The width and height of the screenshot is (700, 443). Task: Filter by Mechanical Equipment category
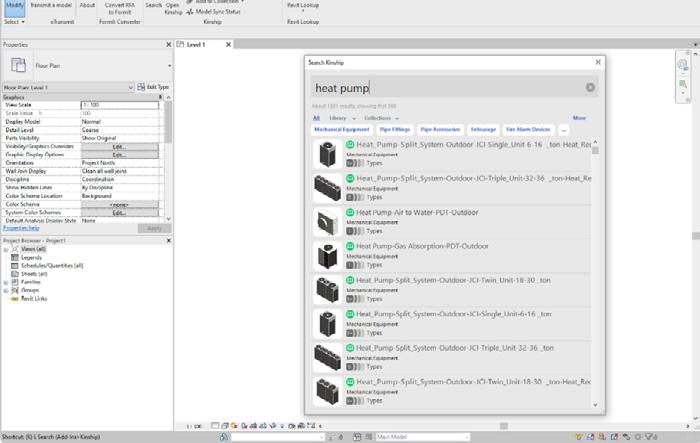coord(342,130)
